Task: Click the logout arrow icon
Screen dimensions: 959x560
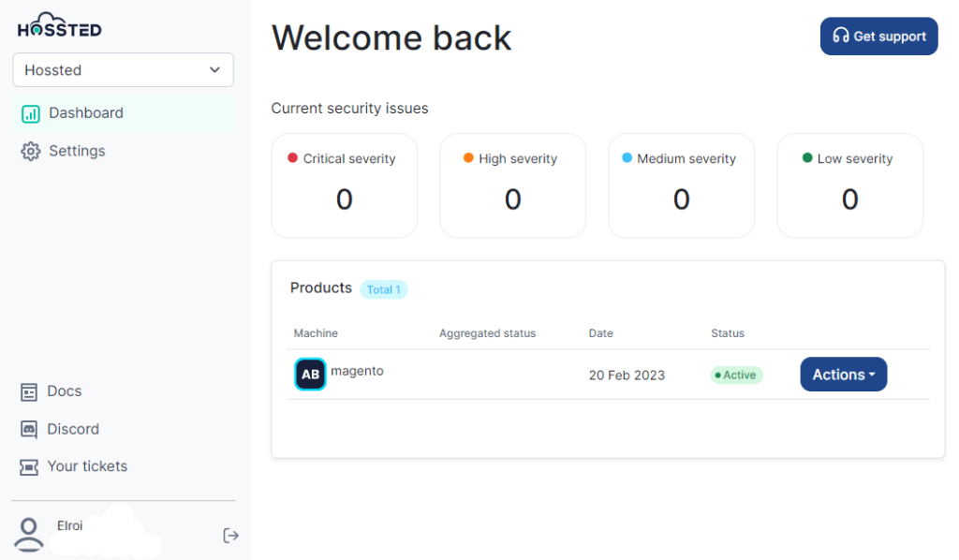Action: [x=230, y=536]
